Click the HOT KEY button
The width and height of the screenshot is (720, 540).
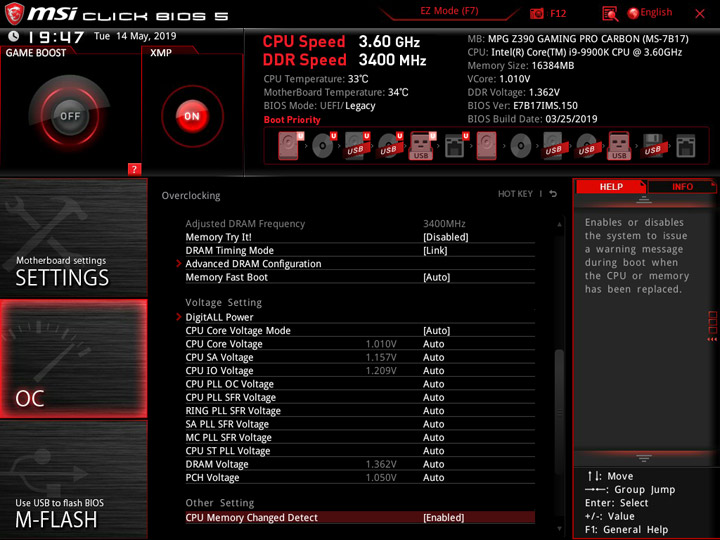[515, 194]
